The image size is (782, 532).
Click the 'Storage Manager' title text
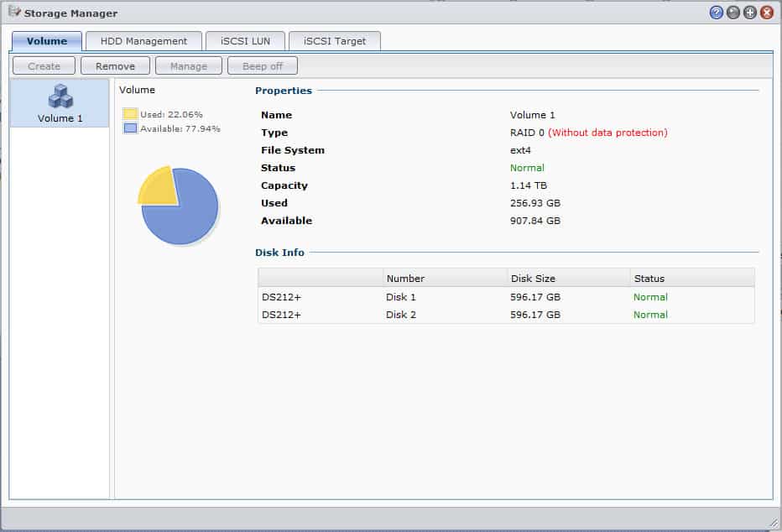[x=70, y=13]
